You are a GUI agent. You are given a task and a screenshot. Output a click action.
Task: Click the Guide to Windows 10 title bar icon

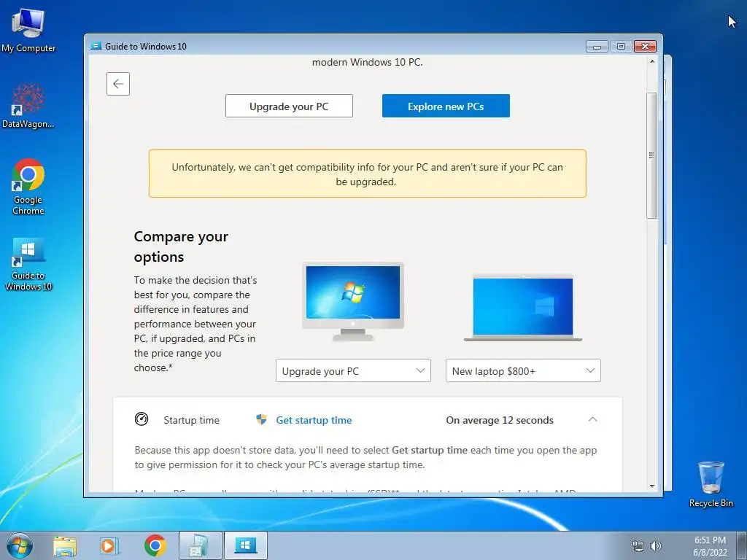pos(96,46)
